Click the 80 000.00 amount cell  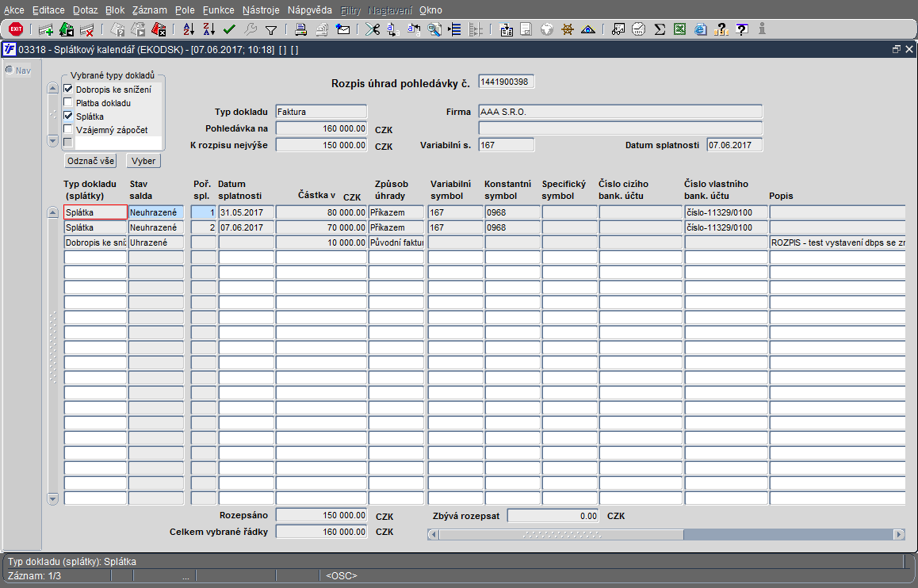pos(321,212)
